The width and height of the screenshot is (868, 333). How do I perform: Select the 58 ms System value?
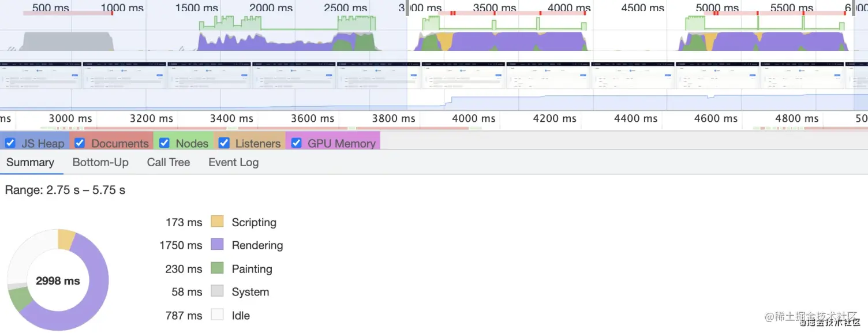point(187,292)
